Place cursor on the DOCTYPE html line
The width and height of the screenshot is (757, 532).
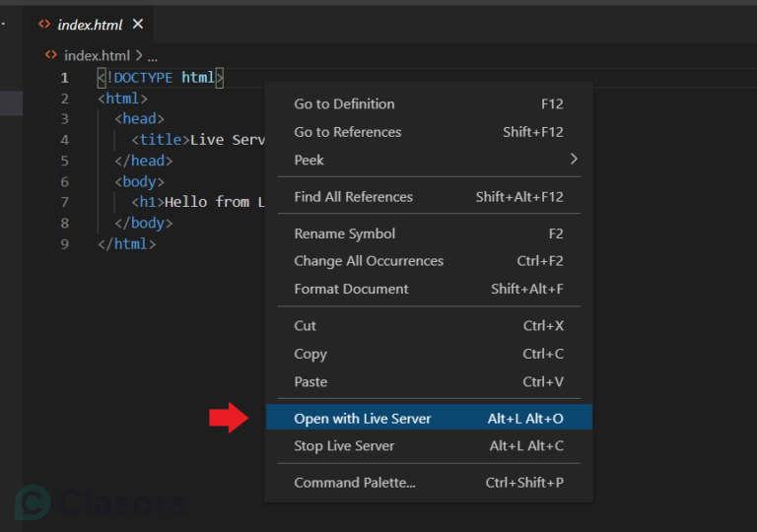point(161,78)
